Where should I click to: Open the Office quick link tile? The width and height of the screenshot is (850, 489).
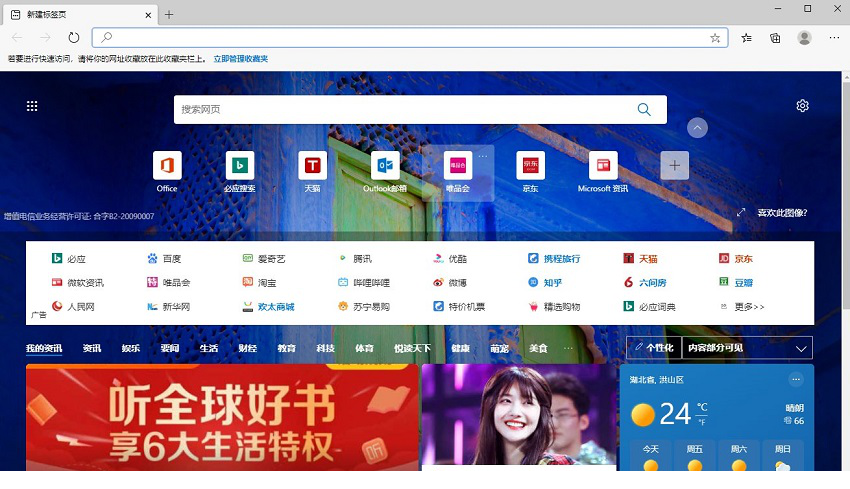(167, 166)
